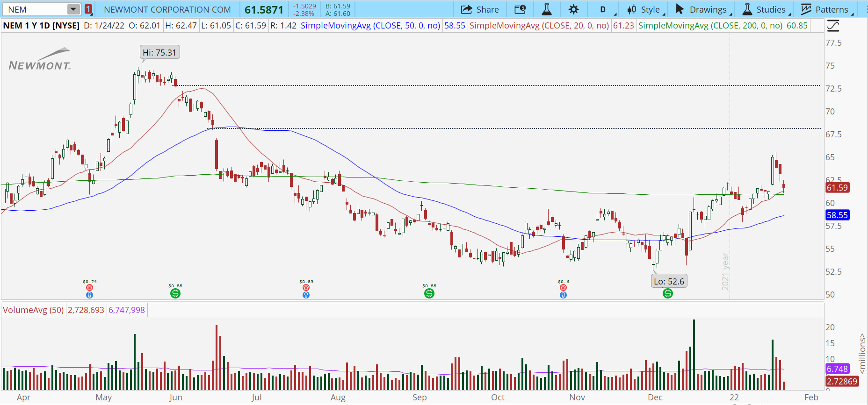Click the lightbulb icon under the $0.83 earnings
The width and height of the screenshot is (868, 405).
pos(306,295)
